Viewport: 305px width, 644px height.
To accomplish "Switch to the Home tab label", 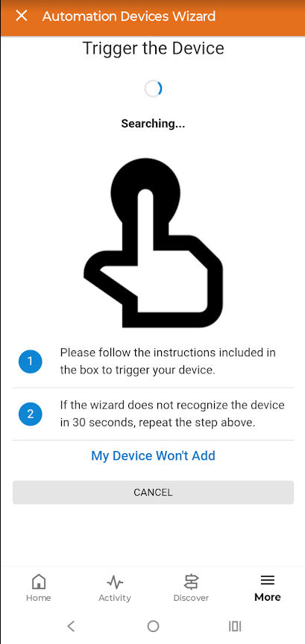I will tap(39, 598).
